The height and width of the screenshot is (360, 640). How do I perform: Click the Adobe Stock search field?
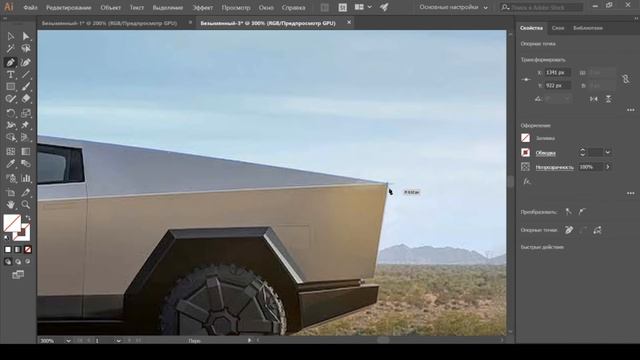pos(542,7)
